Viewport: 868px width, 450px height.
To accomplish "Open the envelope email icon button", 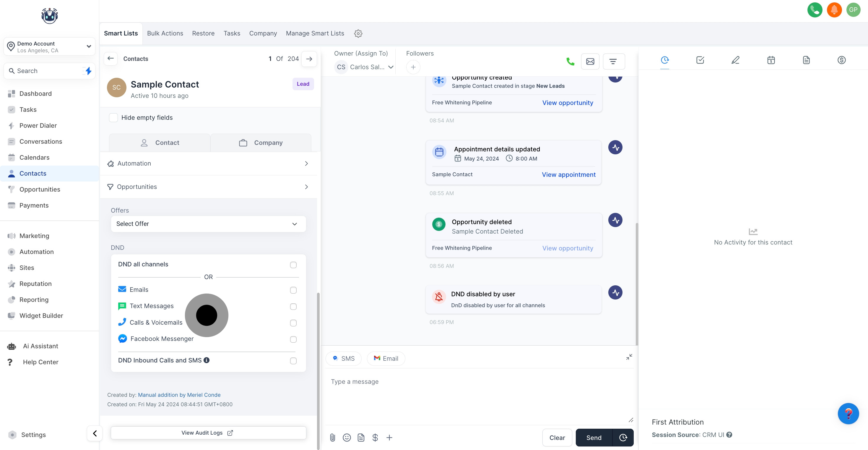I will (x=590, y=61).
